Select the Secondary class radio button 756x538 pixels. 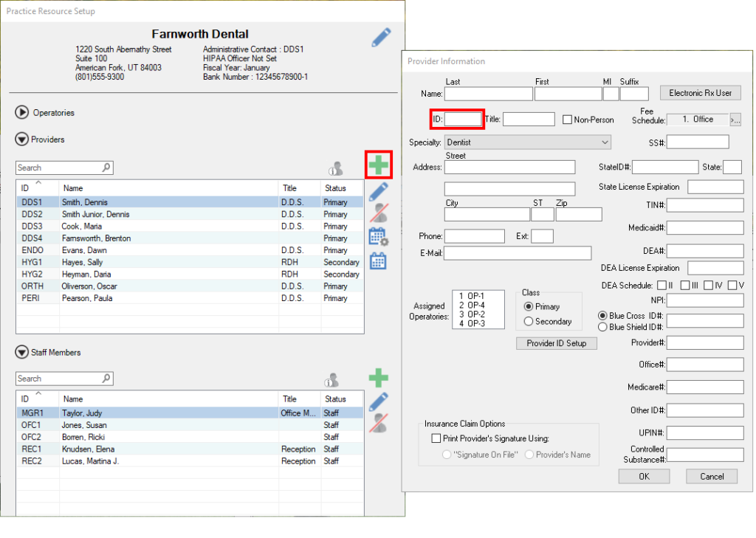529,321
